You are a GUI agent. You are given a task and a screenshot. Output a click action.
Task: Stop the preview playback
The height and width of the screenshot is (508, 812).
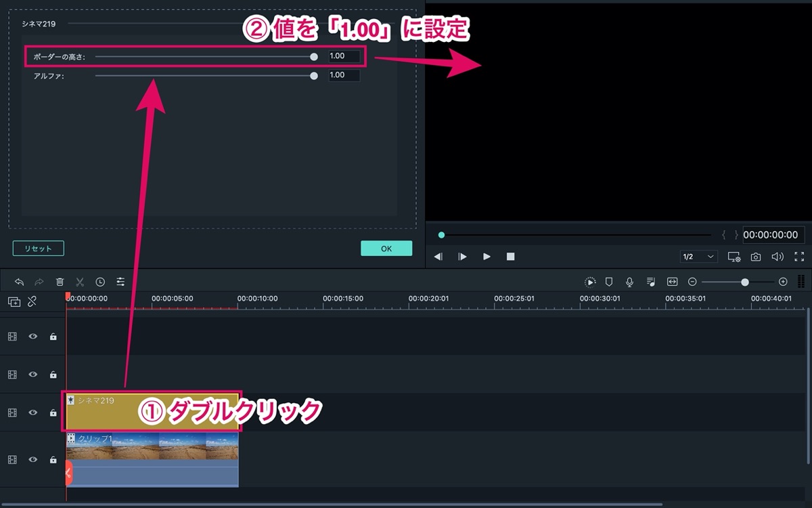pos(511,257)
